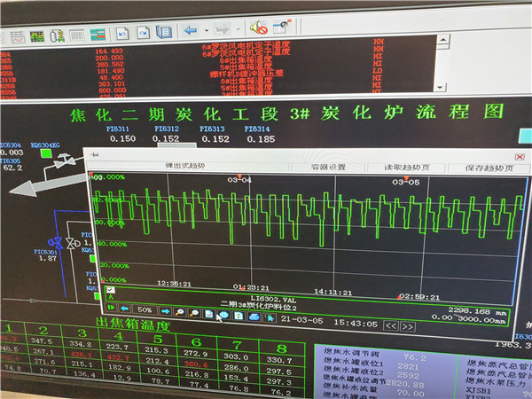This screenshot has height=399, width=532.
Task: Toggle the checkbox below the trend chart
Action: [x=111, y=290]
